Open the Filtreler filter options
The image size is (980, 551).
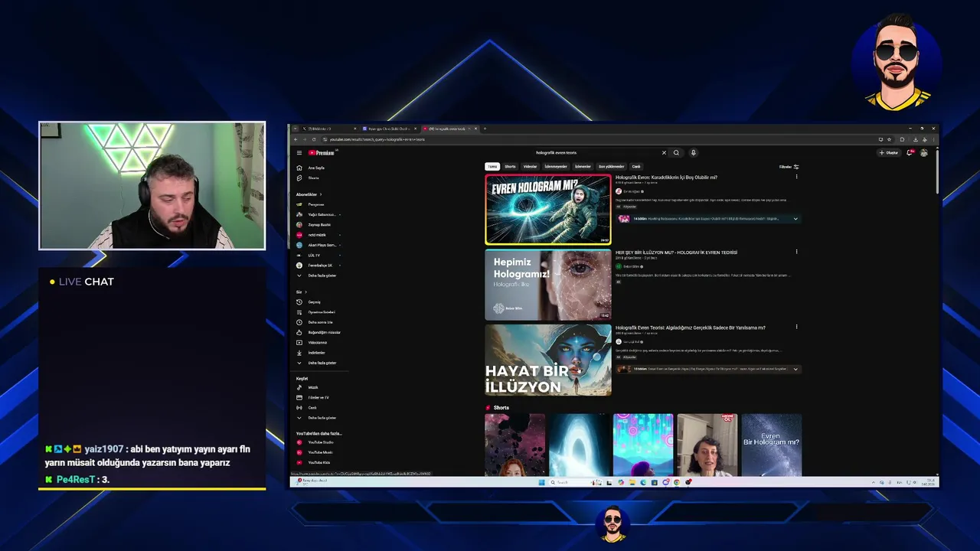pos(789,166)
